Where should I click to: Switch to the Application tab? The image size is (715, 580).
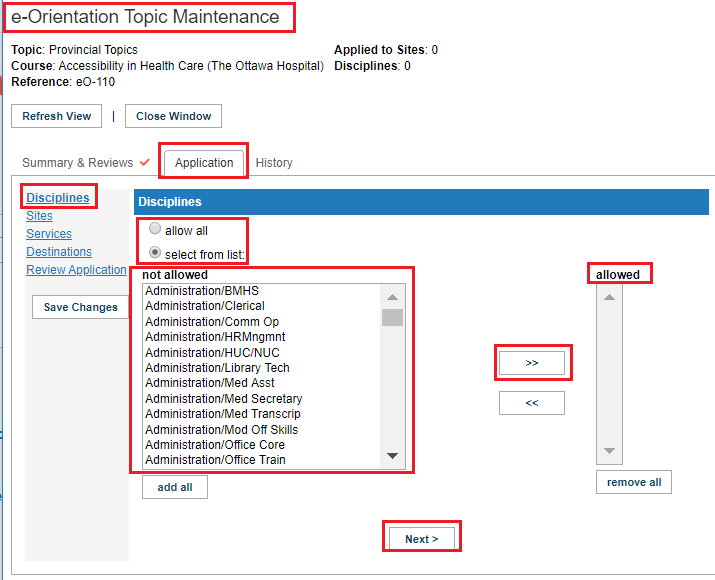(204, 163)
